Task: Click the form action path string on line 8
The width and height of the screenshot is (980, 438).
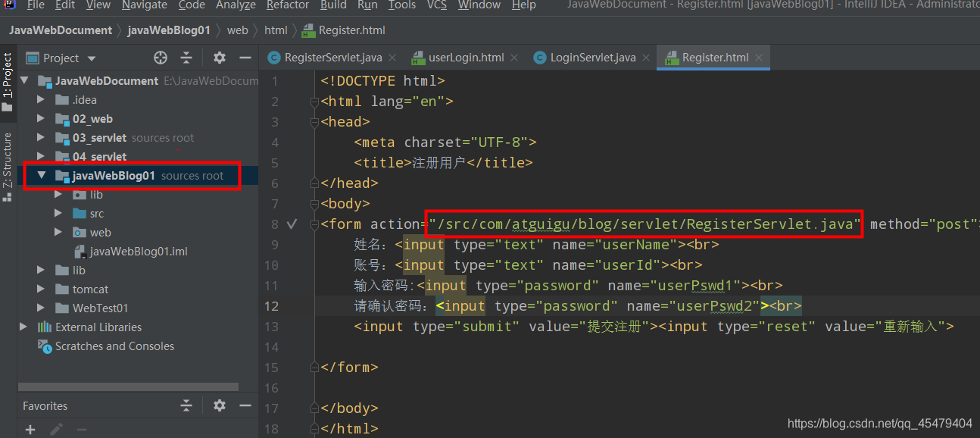Action: (x=644, y=224)
